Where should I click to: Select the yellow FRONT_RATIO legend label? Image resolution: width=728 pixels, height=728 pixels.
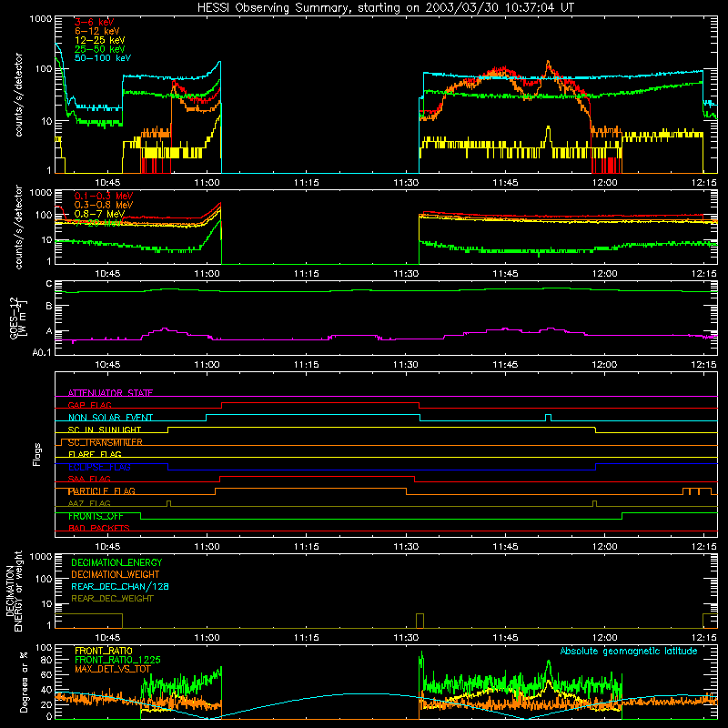(x=104, y=651)
